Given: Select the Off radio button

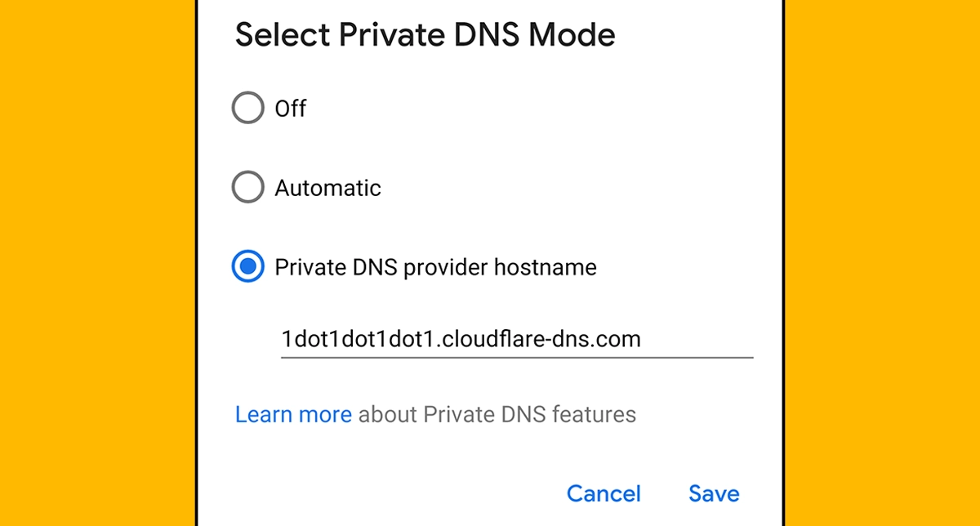Looking at the screenshot, I should pos(247,108).
